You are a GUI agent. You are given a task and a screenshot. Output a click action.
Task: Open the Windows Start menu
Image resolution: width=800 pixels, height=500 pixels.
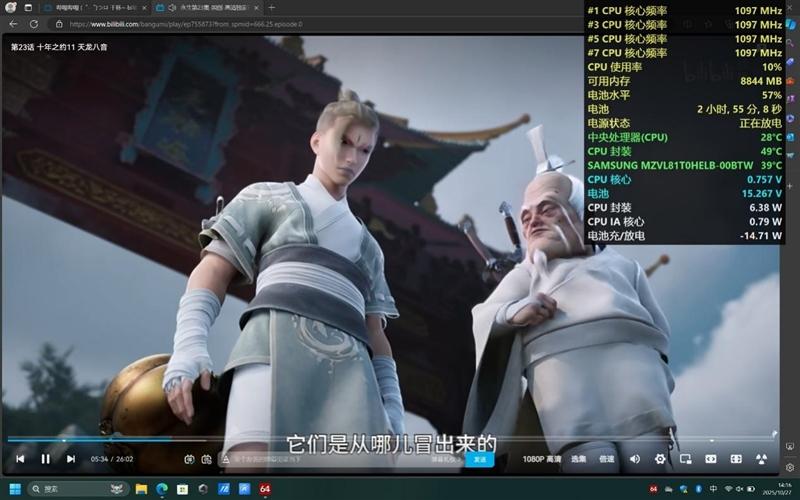point(15,489)
